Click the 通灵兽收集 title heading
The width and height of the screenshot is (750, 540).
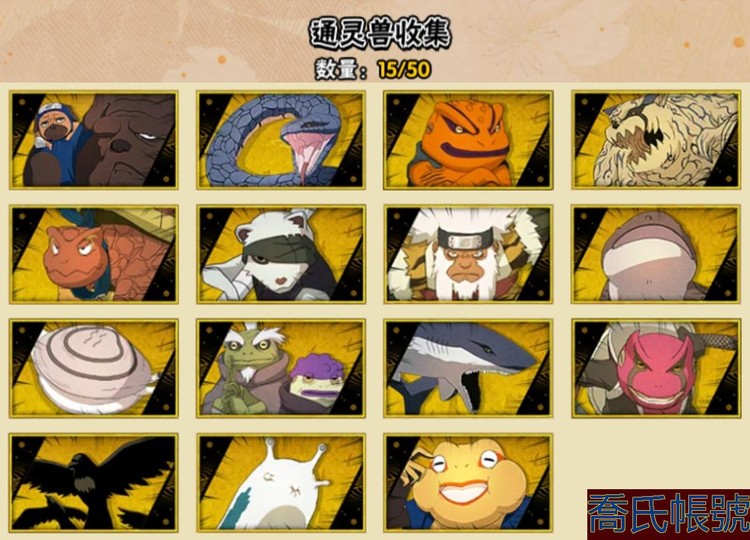point(379,33)
